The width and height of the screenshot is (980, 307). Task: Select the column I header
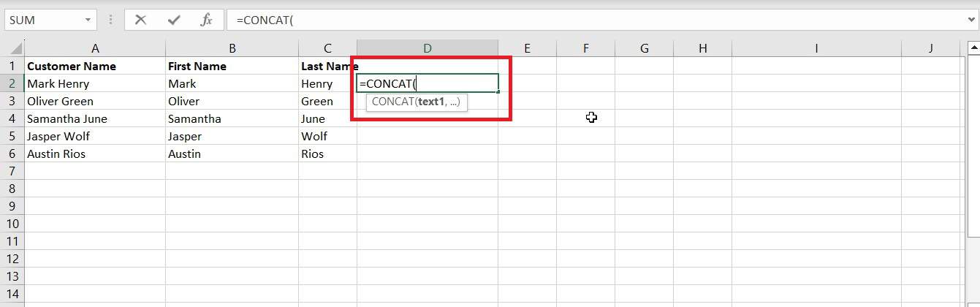coord(816,48)
